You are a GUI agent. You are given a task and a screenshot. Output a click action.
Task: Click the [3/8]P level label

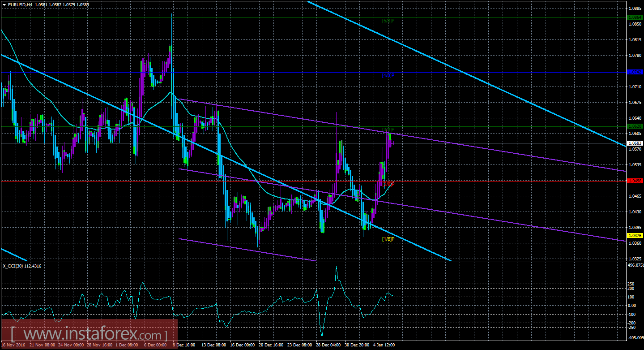388,130
